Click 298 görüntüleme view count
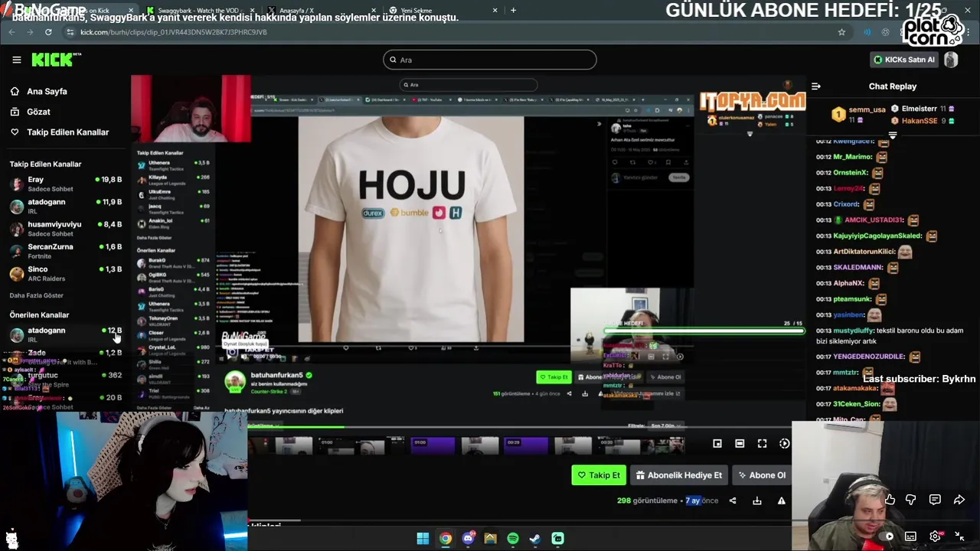 pyautogui.click(x=647, y=500)
